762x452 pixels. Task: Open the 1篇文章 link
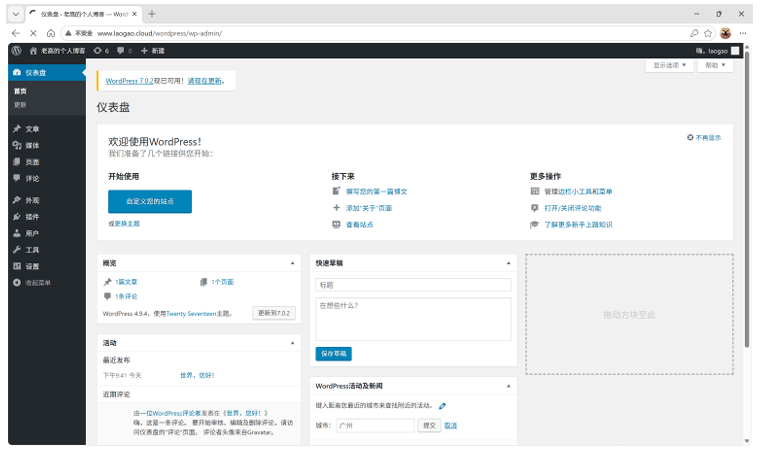(126, 282)
